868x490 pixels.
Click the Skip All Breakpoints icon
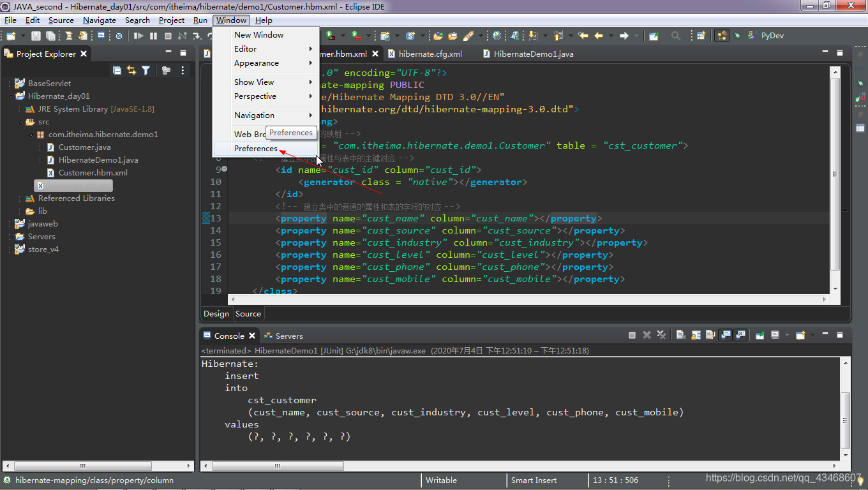119,36
